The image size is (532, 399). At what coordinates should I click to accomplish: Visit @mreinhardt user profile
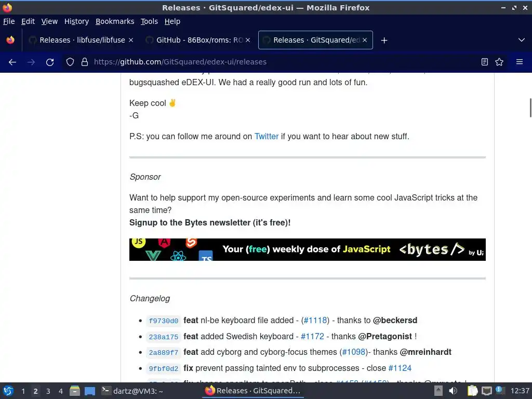pyautogui.click(x=425, y=352)
